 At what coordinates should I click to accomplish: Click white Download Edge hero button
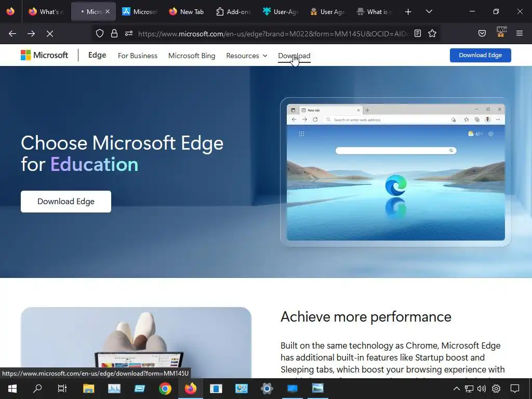point(66,202)
